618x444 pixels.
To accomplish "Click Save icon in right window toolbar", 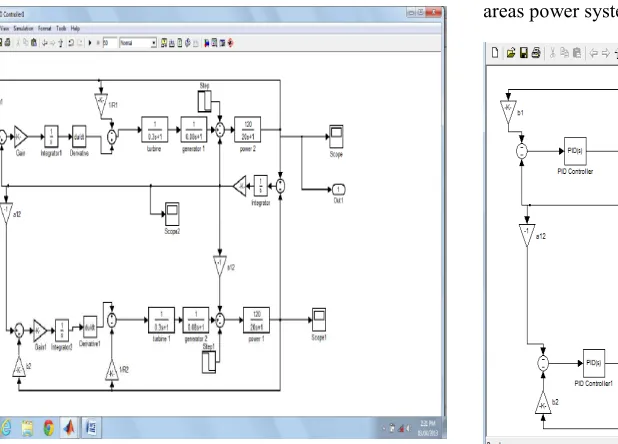I will 524,53.
